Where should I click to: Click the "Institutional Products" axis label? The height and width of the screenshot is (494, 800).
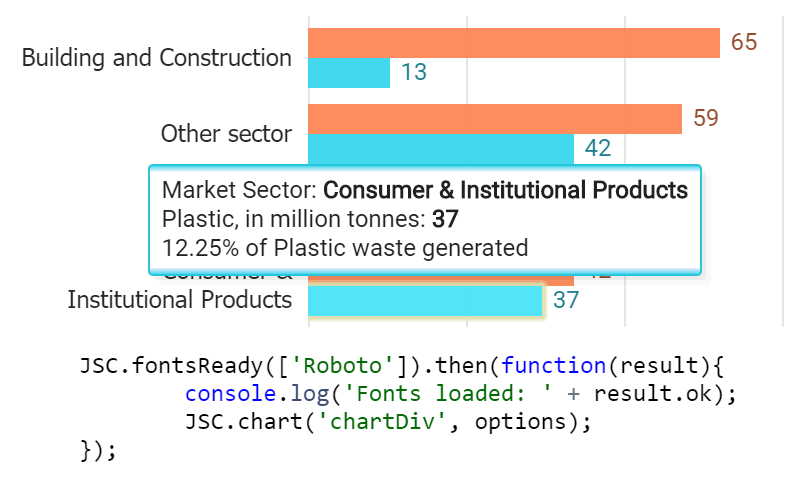180,299
